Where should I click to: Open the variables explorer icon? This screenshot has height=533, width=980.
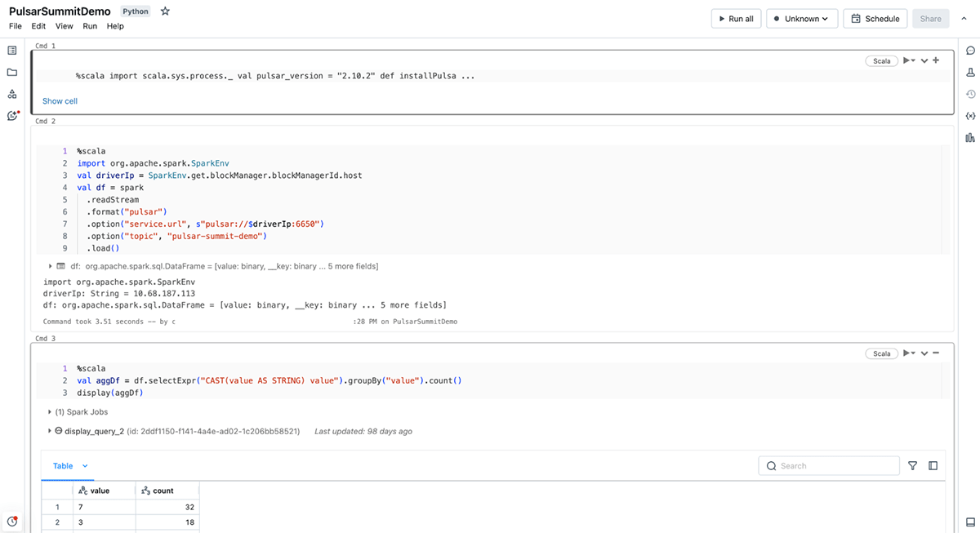[970, 116]
